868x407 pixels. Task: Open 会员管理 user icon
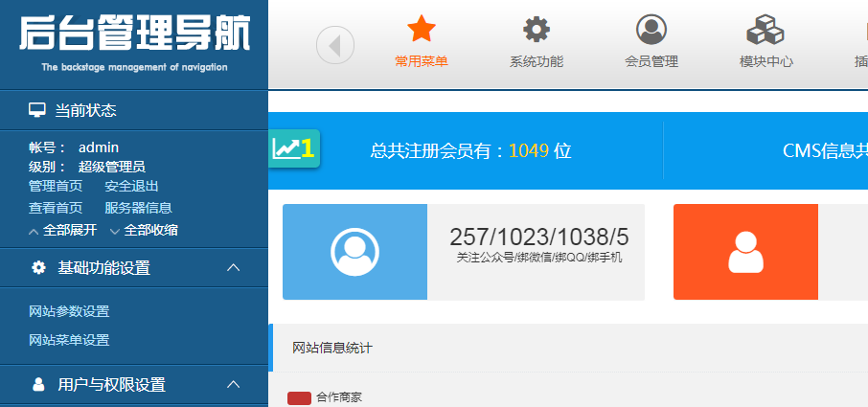651,31
